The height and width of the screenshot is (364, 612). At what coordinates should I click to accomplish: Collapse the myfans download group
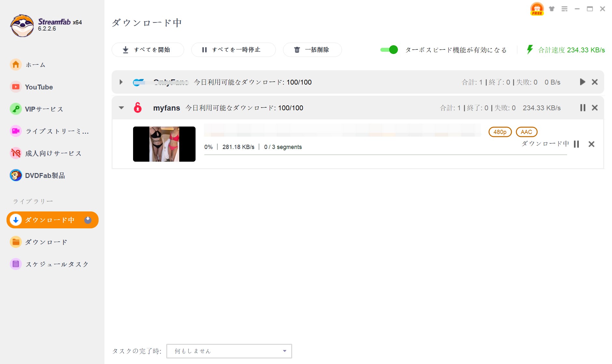(x=121, y=108)
